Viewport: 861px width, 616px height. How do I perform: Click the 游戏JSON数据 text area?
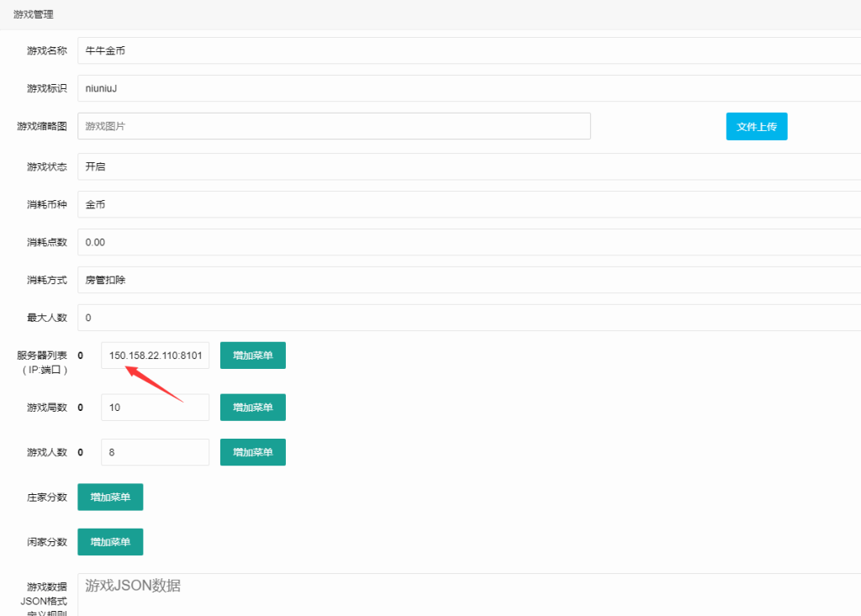pos(467,595)
